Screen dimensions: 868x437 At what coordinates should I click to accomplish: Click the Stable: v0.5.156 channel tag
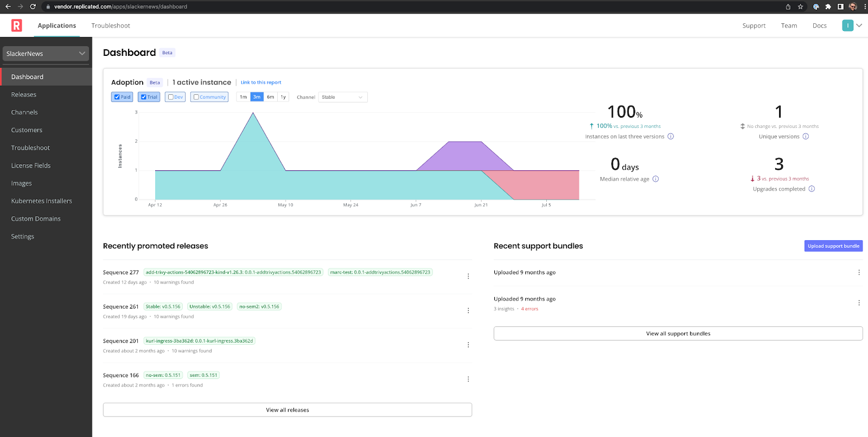pos(163,307)
